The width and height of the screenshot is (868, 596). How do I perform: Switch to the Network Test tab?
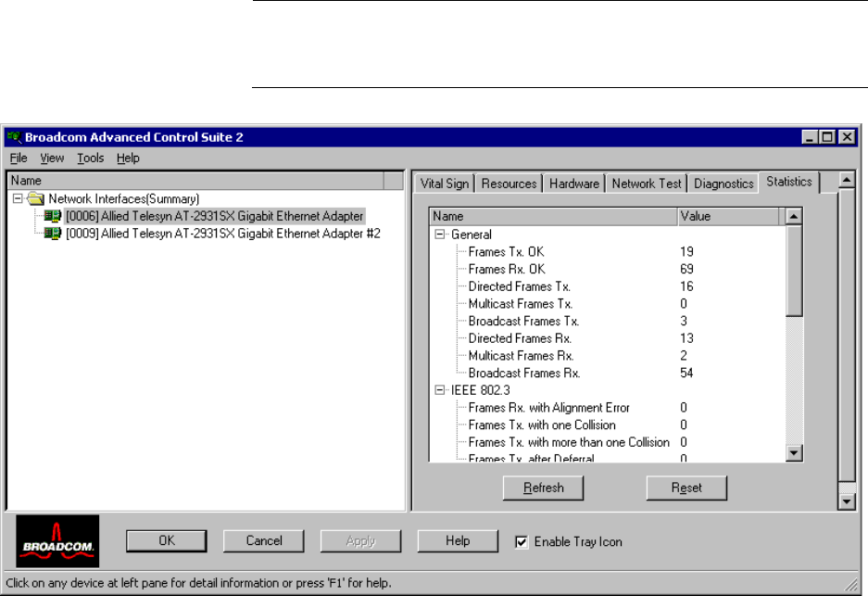pyautogui.click(x=647, y=184)
